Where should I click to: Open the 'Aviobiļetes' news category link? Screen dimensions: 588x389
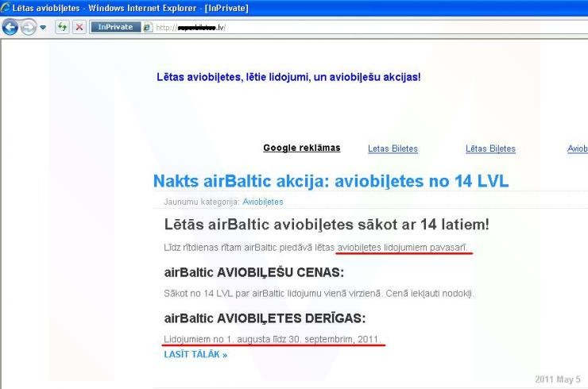[x=263, y=202]
